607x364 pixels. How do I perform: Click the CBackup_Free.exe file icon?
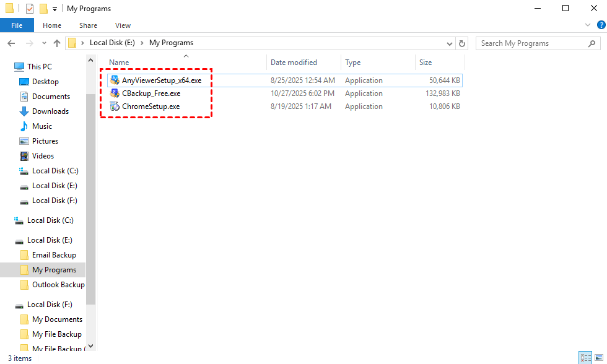point(115,93)
